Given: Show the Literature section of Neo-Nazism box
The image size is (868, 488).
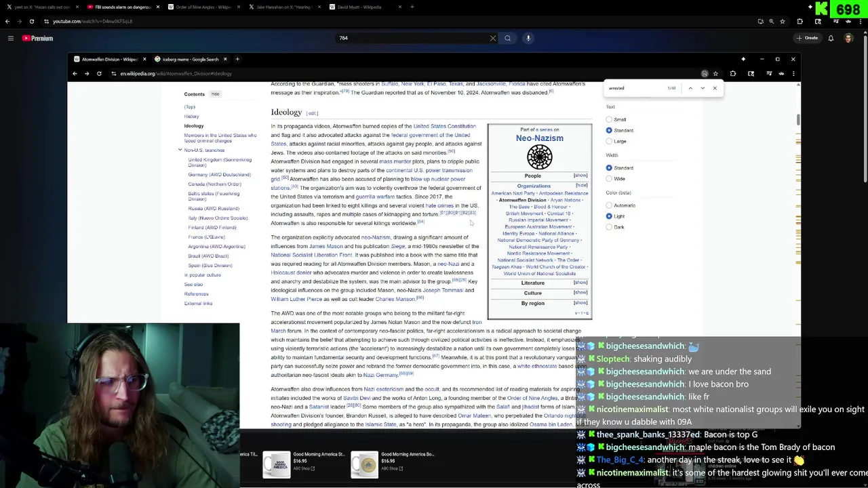Looking at the screenshot, I should pos(580,283).
